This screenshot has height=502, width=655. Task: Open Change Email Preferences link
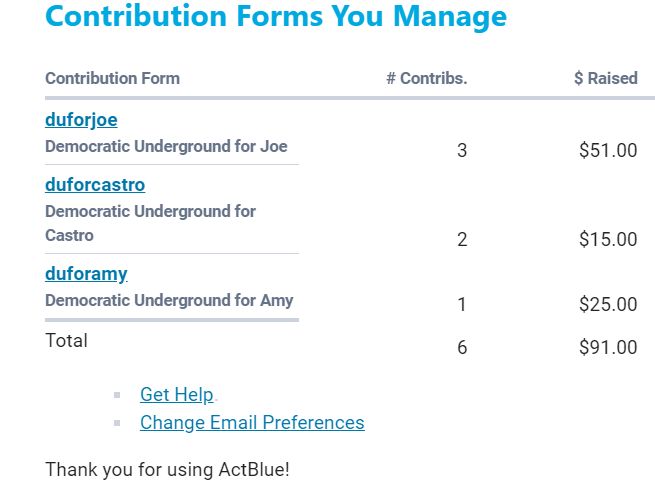coord(252,423)
